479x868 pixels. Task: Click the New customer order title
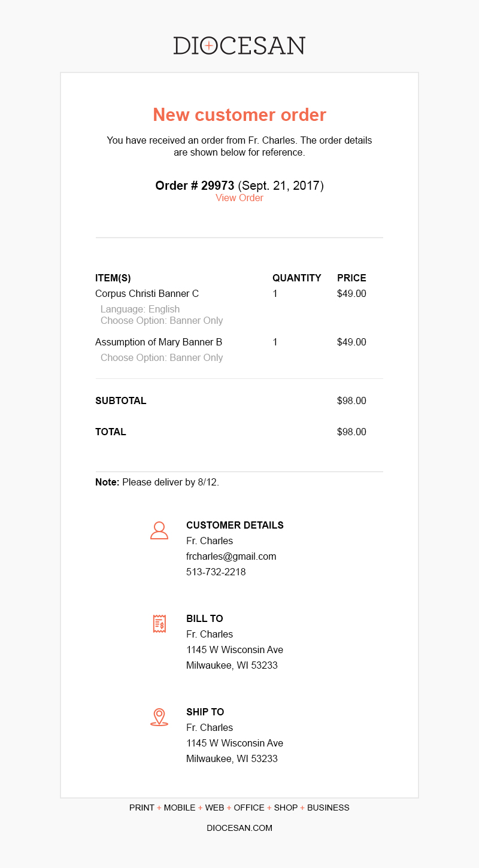239,114
